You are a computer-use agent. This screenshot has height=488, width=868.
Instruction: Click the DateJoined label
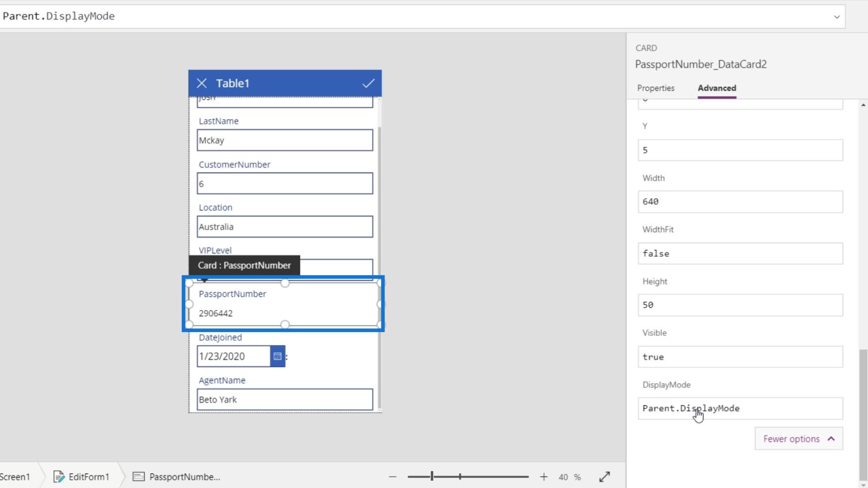(220, 337)
